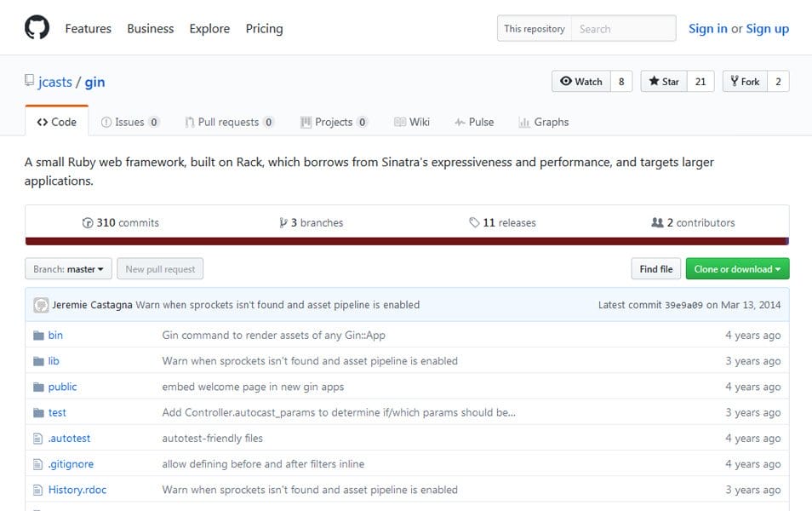Click the Graphs tab bar chart icon
This screenshot has width=812, height=511.
coord(524,123)
